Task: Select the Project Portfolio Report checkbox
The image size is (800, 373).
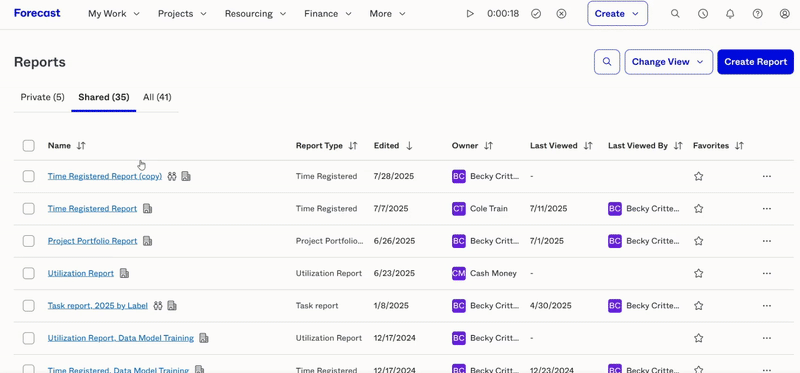Action: (29, 241)
